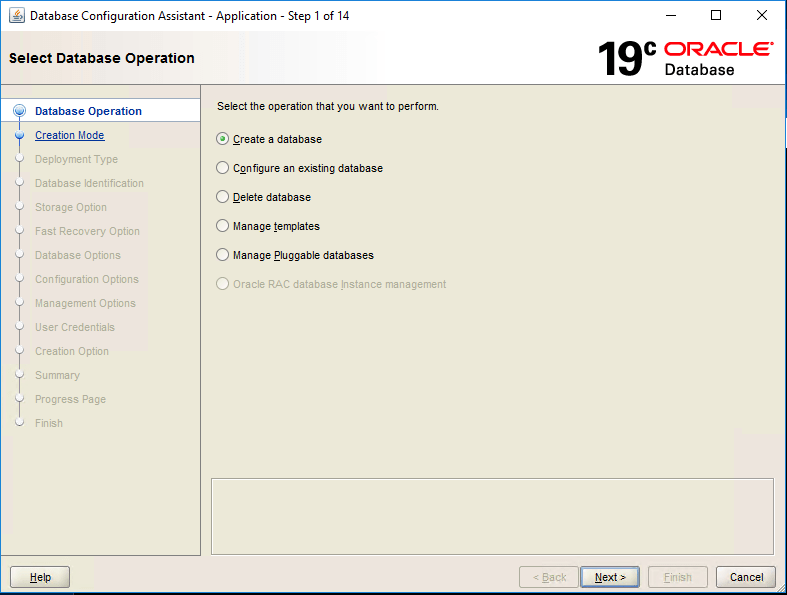Screen dimensions: 787x595
Task: Click the Database Identification step
Action: [89, 183]
